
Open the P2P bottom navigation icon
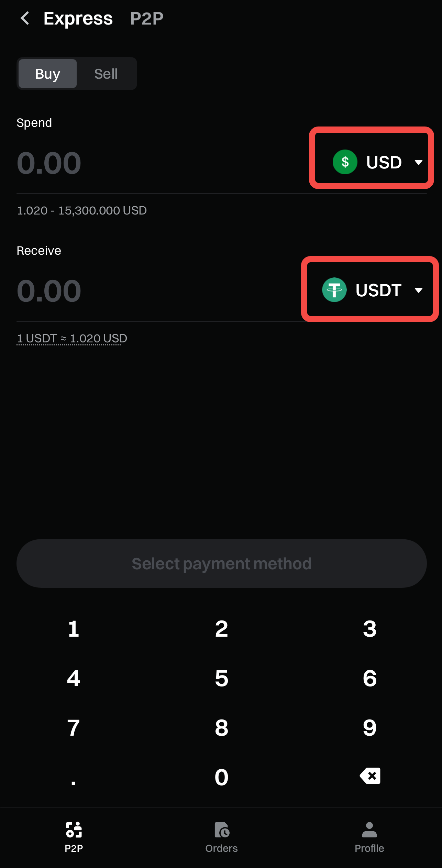coord(74,830)
